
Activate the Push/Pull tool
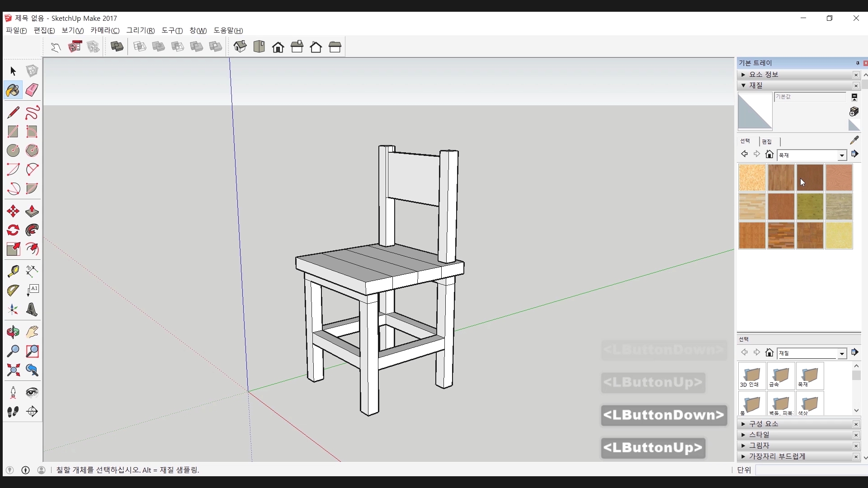click(x=32, y=211)
